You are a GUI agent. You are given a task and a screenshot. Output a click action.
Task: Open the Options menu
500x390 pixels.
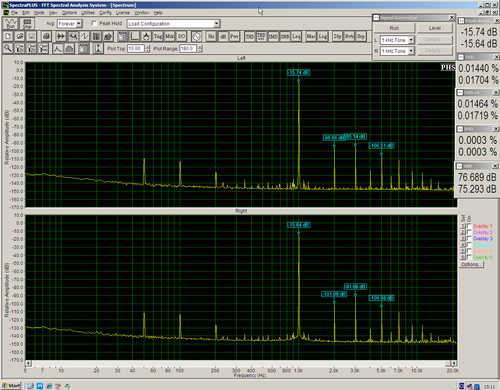coord(69,13)
